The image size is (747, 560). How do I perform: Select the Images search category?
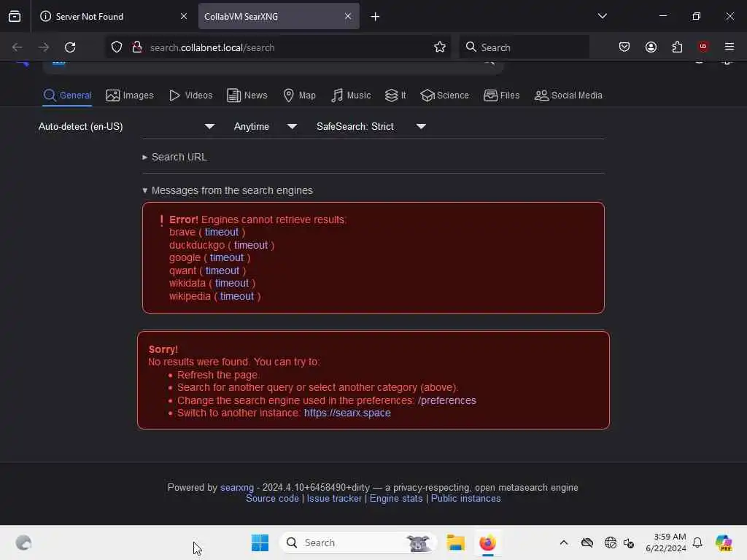130,96
